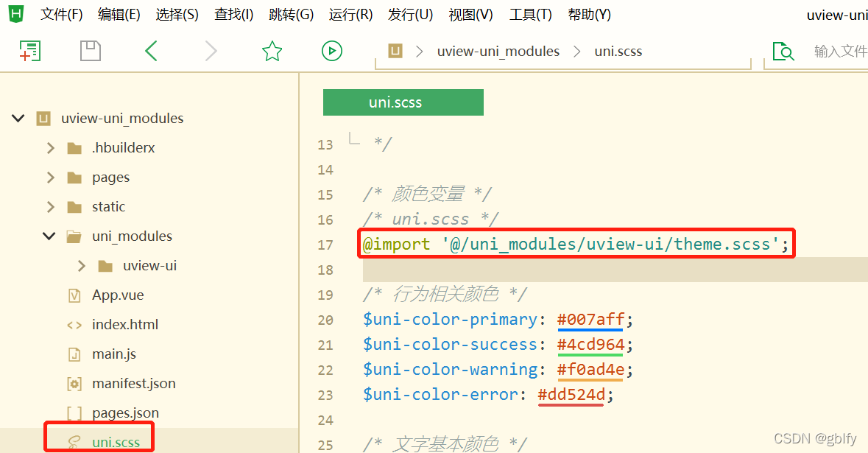Click the HBuilderX logo icon
868x453 pixels.
click(16, 14)
